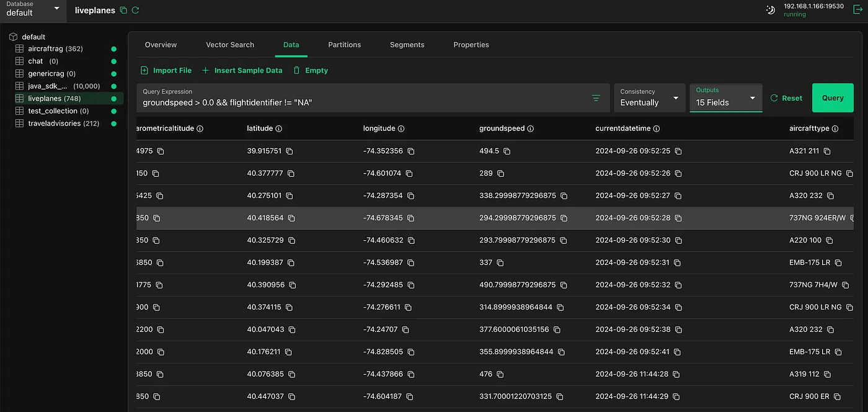Toggle the dark/light theme switch

(x=771, y=10)
